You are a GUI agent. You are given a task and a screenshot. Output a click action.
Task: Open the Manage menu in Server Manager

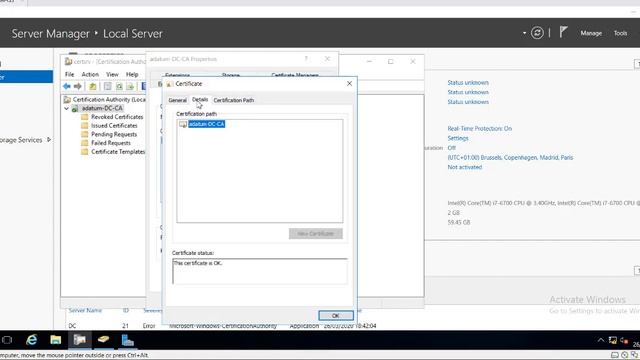click(591, 33)
